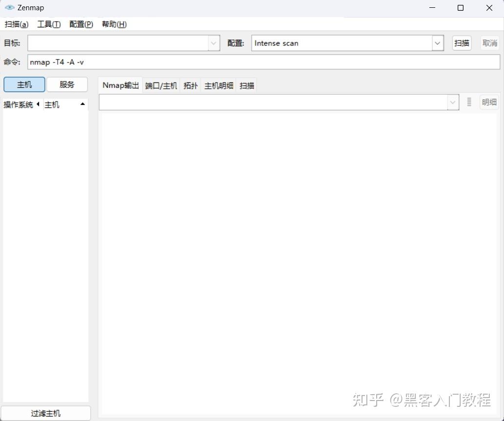Open the output options list icon beside 明细
The image size is (504, 421).
tap(468, 102)
